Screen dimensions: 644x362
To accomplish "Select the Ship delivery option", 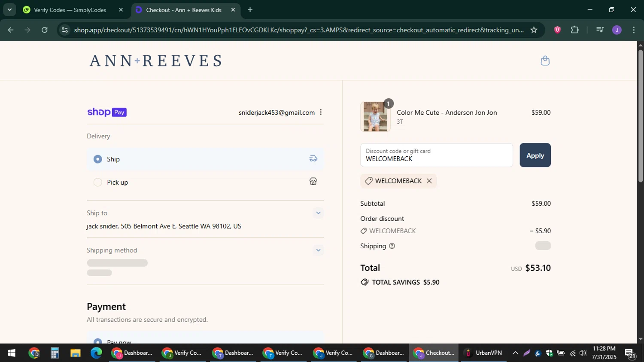I will pyautogui.click(x=98, y=159).
